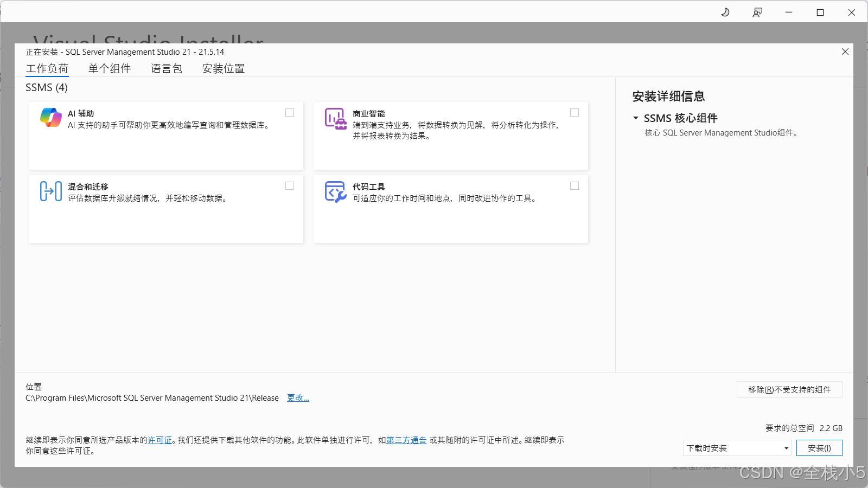Image resolution: width=868 pixels, height=488 pixels.
Task: Open the 下载时安装 install mode dropdown
Action: pyautogui.click(x=737, y=448)
